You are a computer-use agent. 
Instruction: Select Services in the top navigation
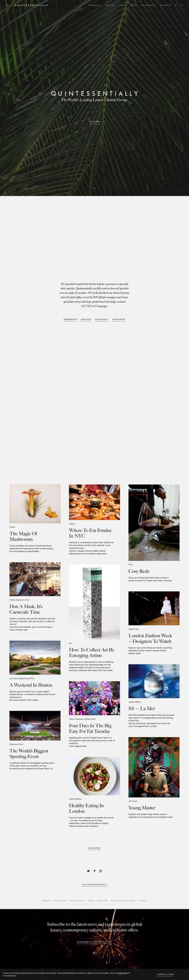[110, 5]
